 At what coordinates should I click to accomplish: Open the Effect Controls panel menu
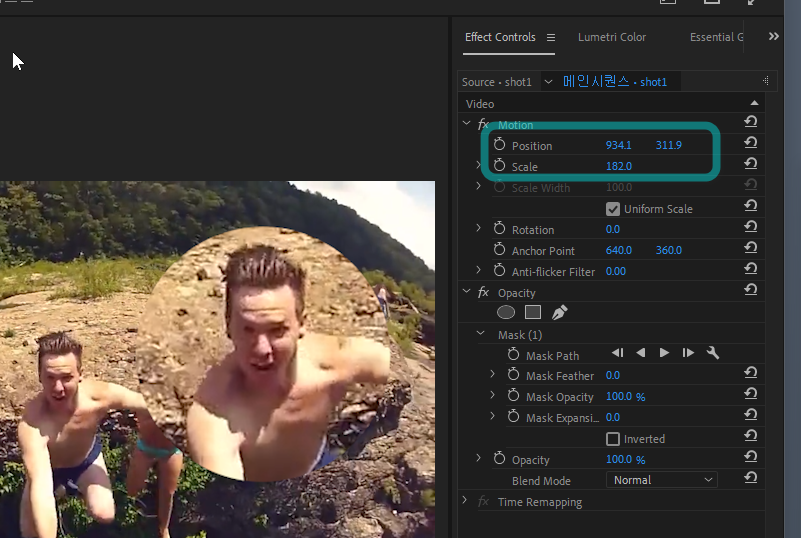click(x=551, y=37)
